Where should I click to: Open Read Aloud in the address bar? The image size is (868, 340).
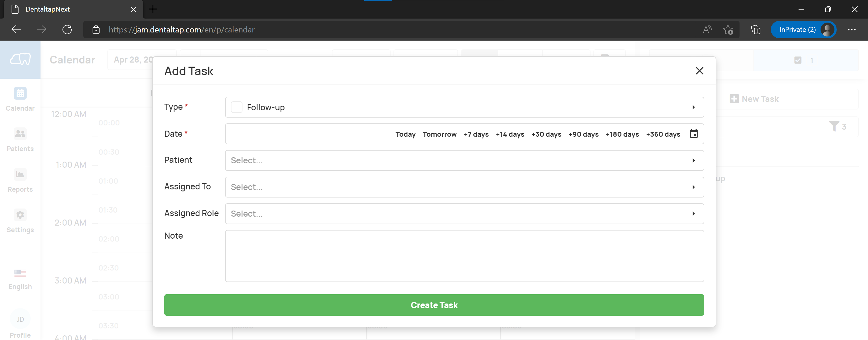[x=707, y=29]
